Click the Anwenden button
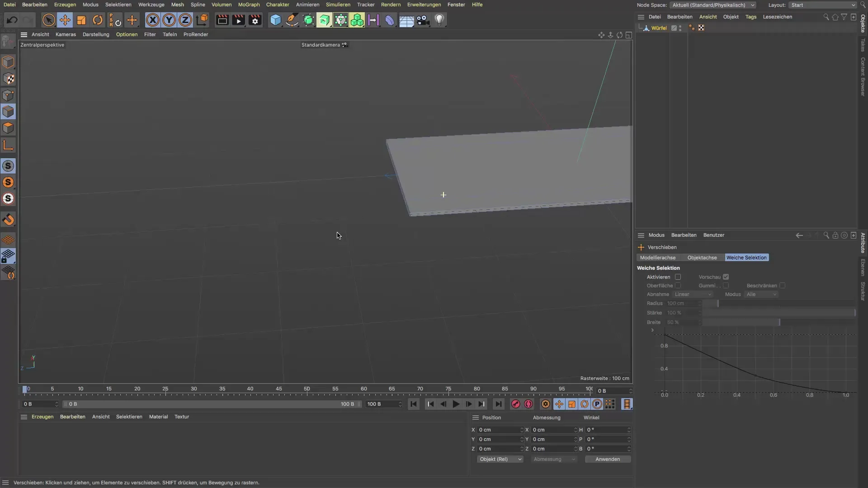 [608, 459]
